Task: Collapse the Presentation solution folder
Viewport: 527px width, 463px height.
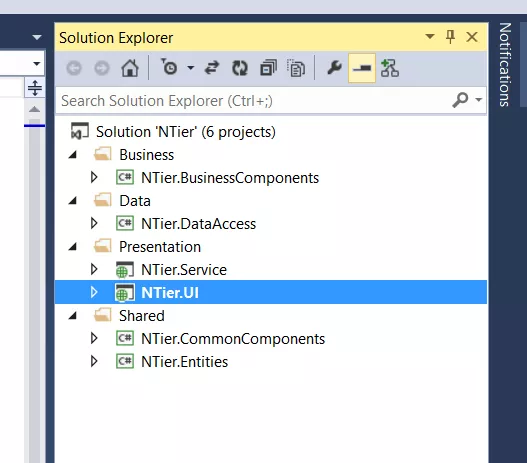Action: pos(73,247)
